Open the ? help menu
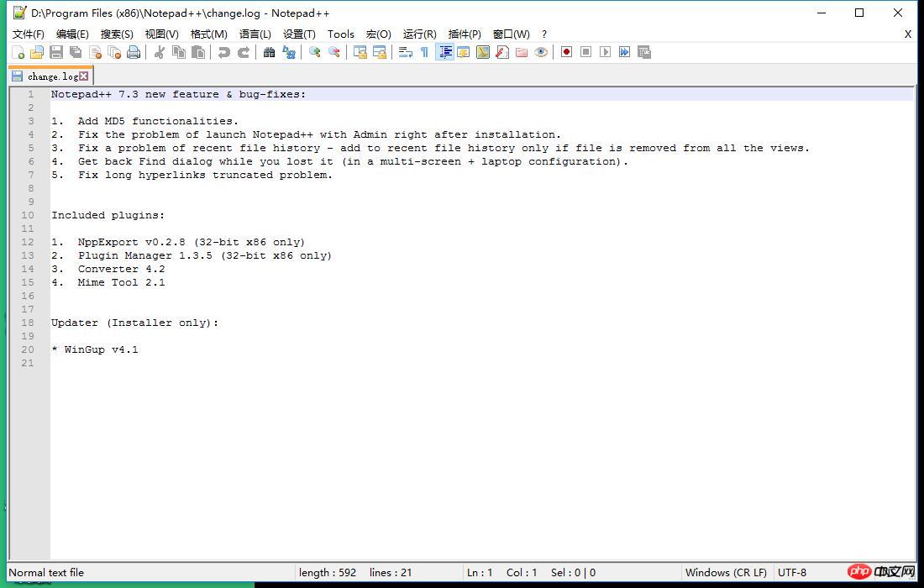The width and height of the screenshot is (924, 588). click(x=544, y=34)
